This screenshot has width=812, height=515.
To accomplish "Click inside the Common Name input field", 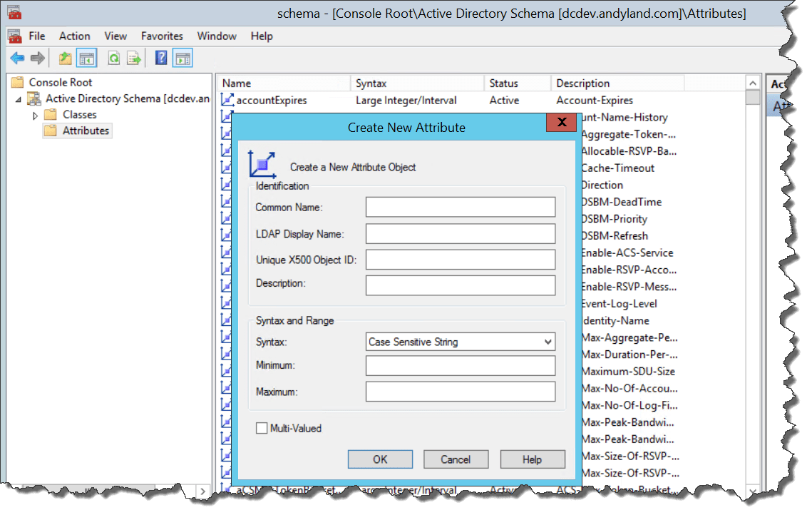I will coord(460,207).
